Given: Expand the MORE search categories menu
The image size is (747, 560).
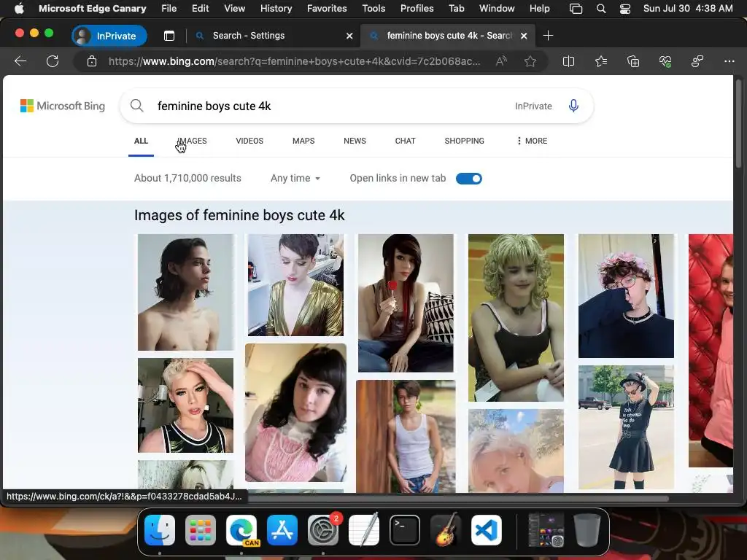Looking at the screenshot, I should [532, 141].
